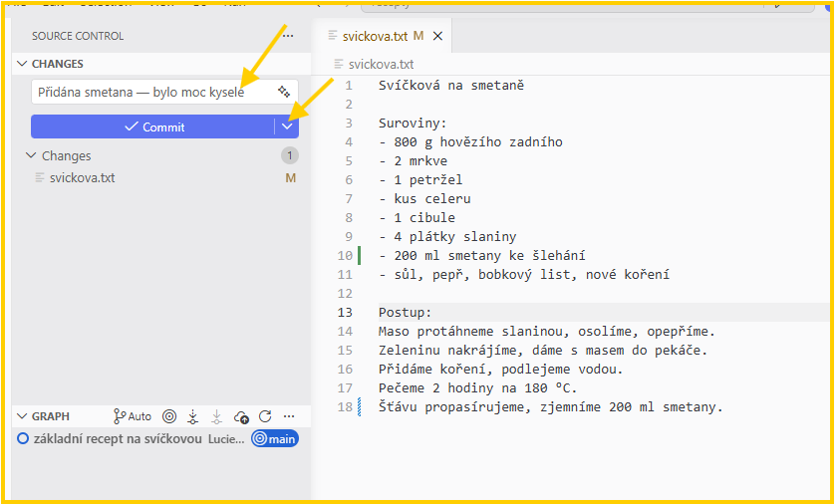Click svickova.txt in breadcrumb bar
This screenshot has width=835, height=504.
click(381, 65)
